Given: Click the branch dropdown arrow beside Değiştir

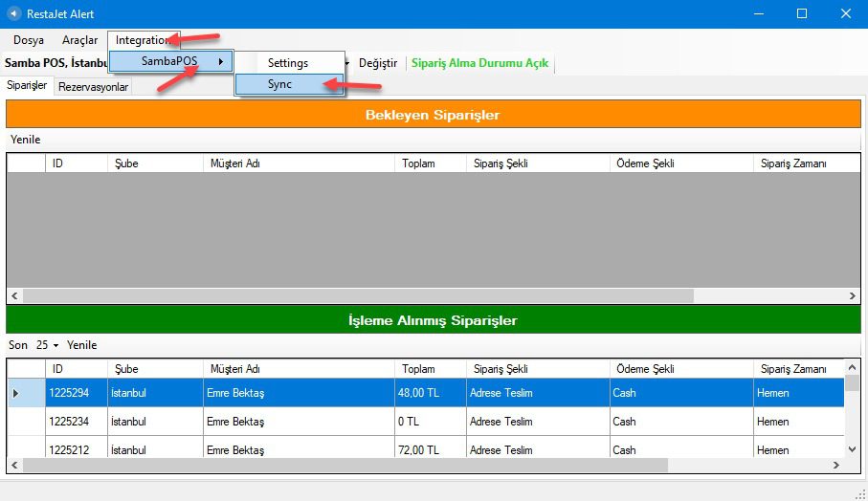Looking at the screenshot, I should (346, 63).
